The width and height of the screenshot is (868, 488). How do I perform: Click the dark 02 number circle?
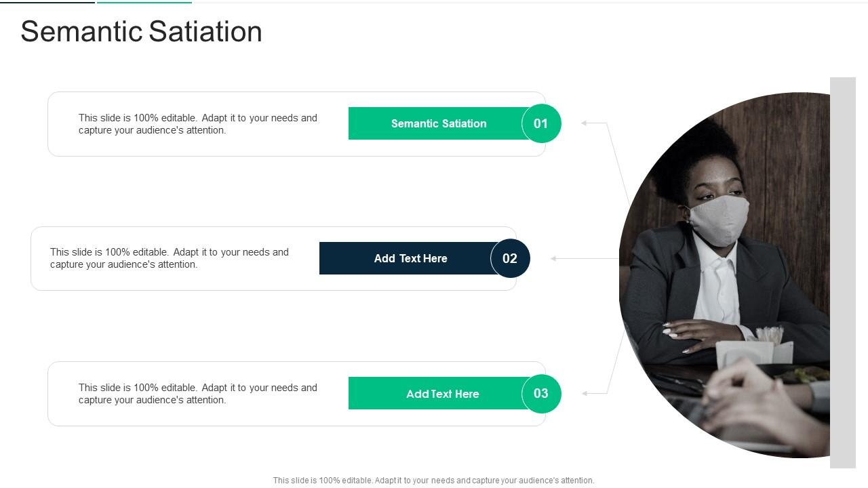[x=510, y=258]
